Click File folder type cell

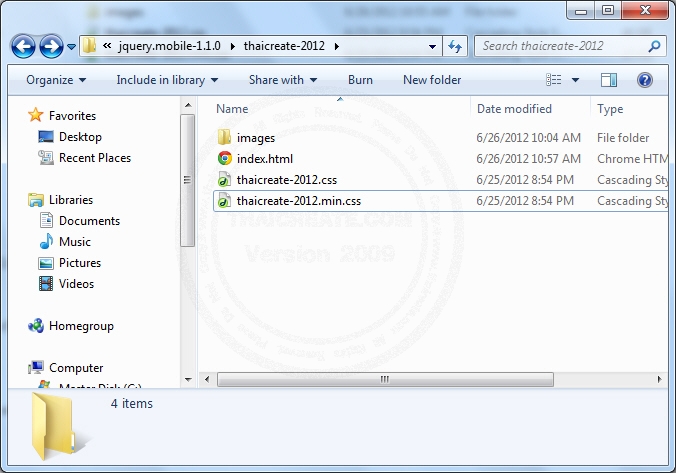[623, 138]
